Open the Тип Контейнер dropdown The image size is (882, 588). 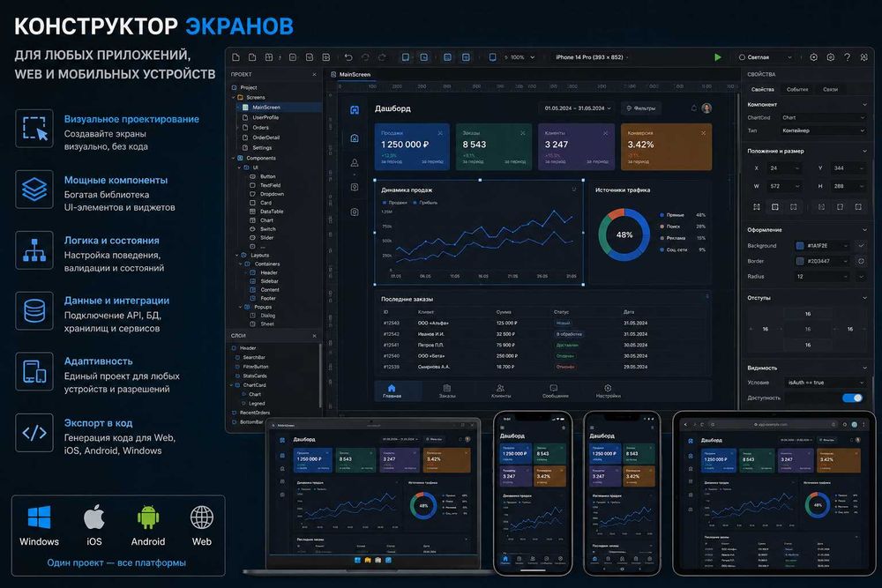point(823,130)
